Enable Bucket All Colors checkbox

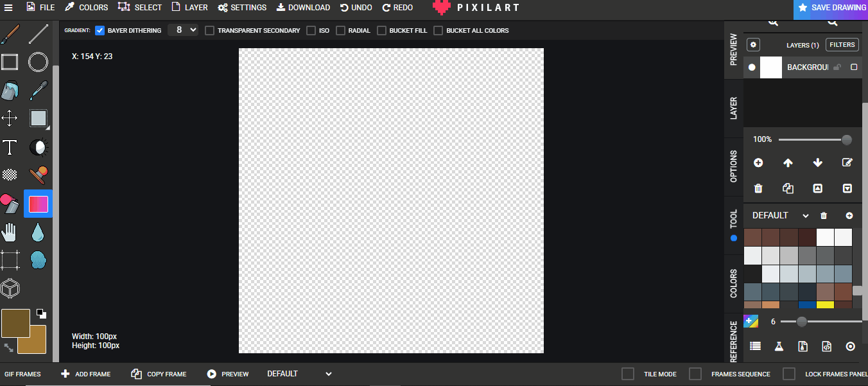pos(438,30)
